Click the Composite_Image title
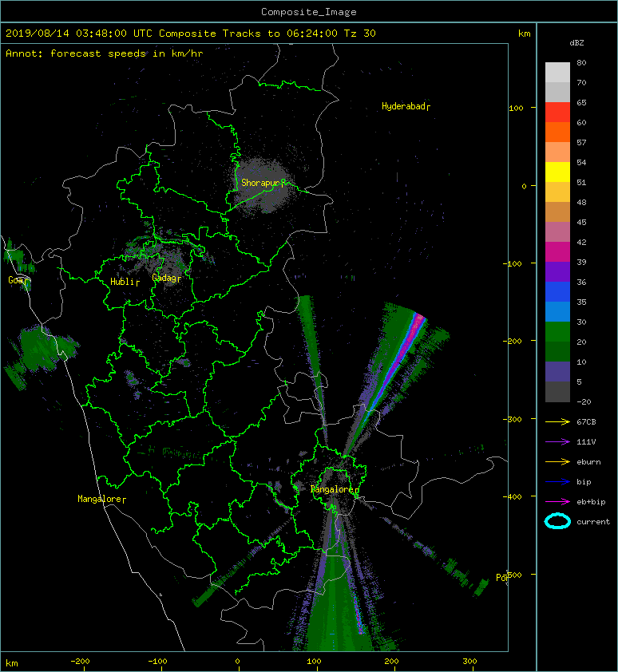The image size is (618, 672). pos(309,12)
